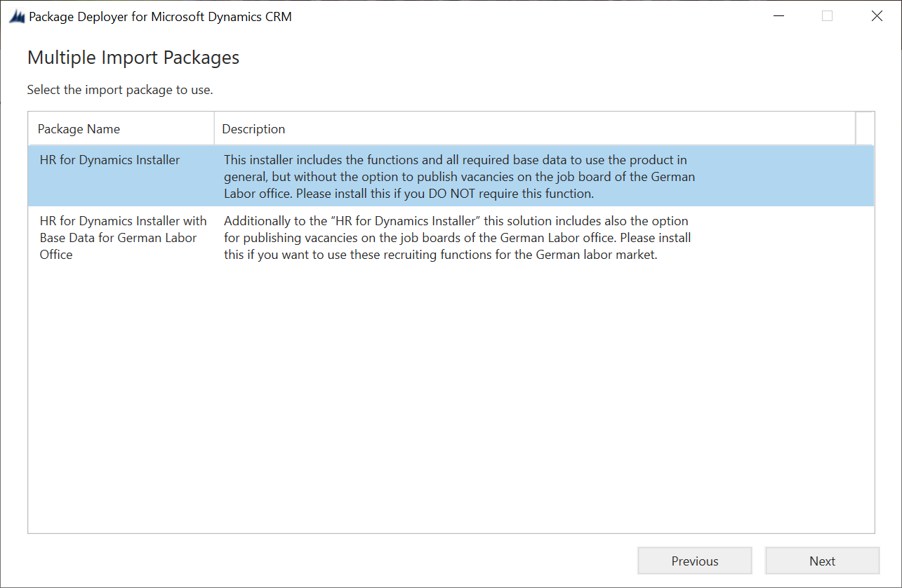The height and width of the screenshot is (588, 902).
Task: Click the Package Deployer title bar text
Action: click(x=160, y=17)
